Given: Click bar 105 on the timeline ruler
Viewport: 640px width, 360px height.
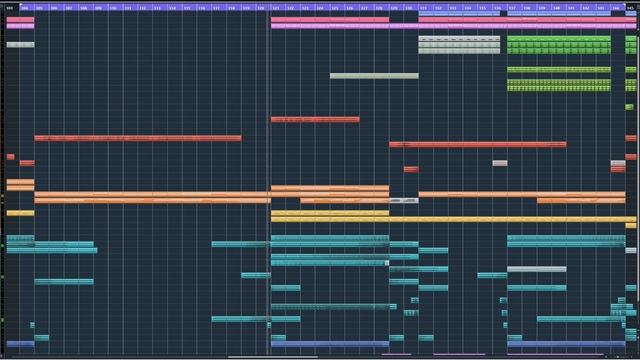Looking at the screenshot, I should pos(40,8).
